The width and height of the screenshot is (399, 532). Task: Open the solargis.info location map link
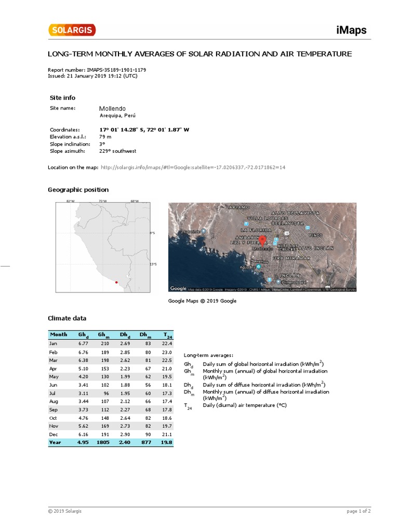click(193, 167)
